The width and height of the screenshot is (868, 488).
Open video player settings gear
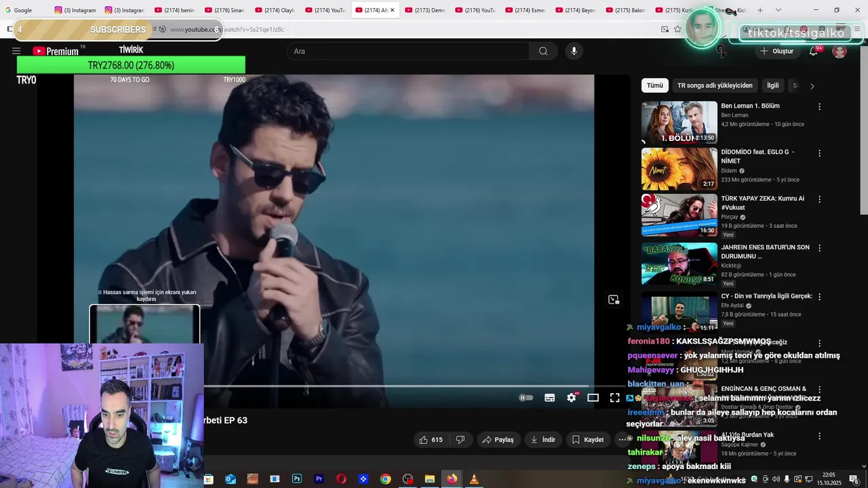[572, 398]
